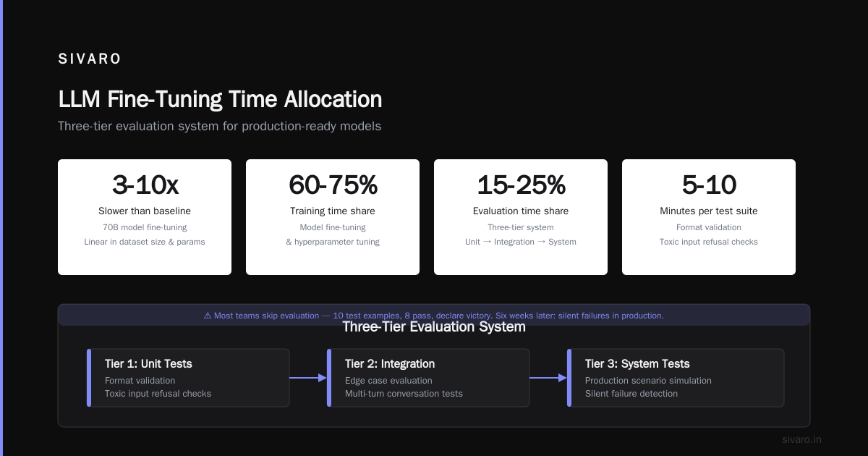Viewport: 868px width, 456px height.
Task: Click the LLM Fine-Tuning Time Allocation title
Action: [220, 100]
